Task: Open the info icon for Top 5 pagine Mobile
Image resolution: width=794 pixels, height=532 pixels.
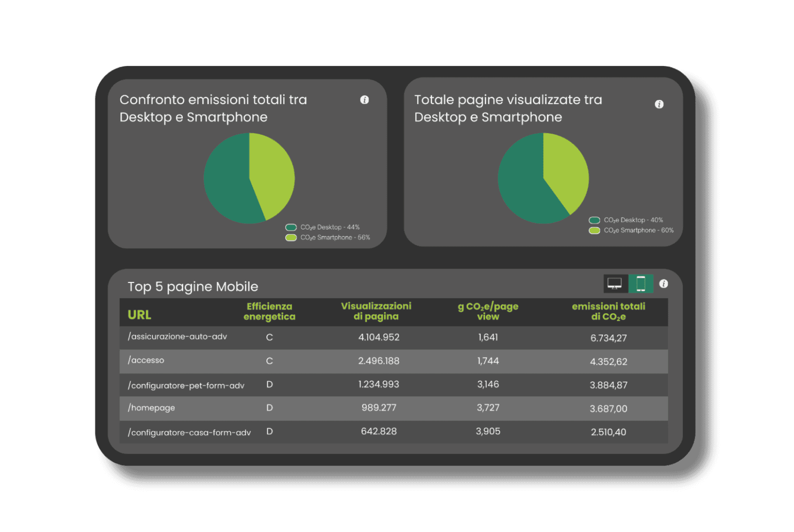Action: [x=663, y=284]
